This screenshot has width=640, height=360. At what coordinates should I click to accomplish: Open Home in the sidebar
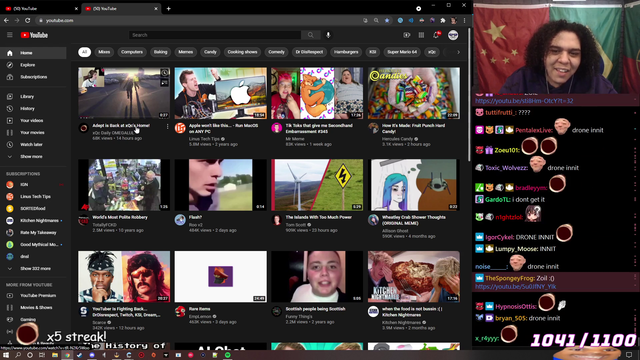tap(33, 53)
